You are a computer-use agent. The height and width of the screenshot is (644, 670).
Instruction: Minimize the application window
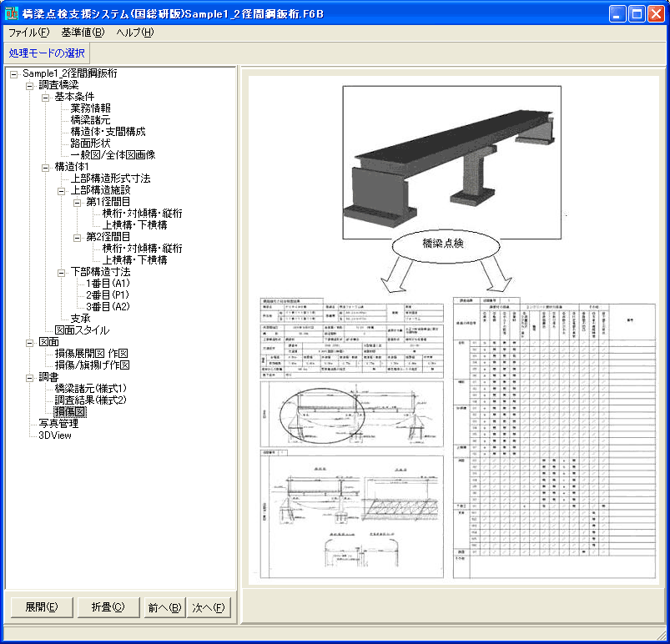click(617, 14)
